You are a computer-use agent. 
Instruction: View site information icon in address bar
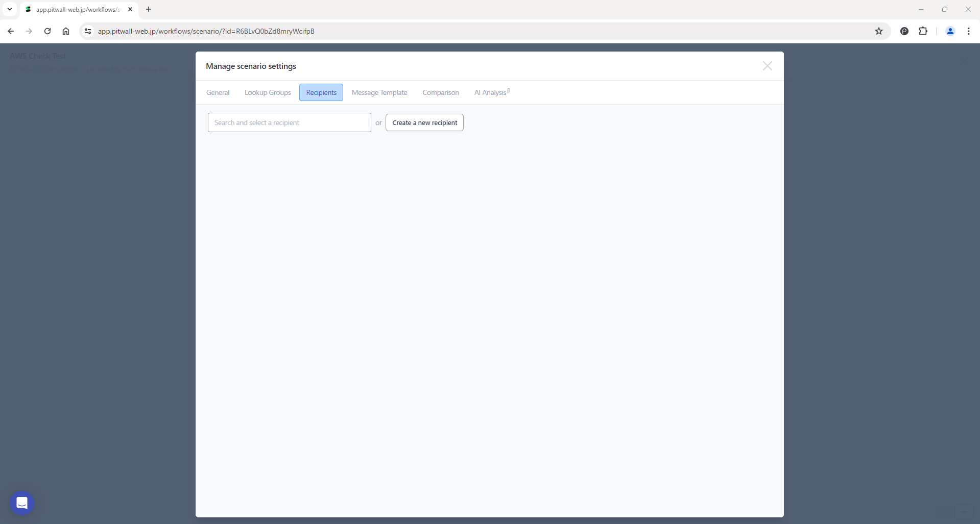point(88,31)
